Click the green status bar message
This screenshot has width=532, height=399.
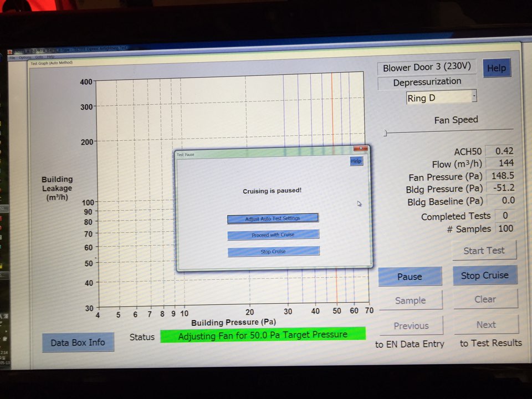[263, 335]
